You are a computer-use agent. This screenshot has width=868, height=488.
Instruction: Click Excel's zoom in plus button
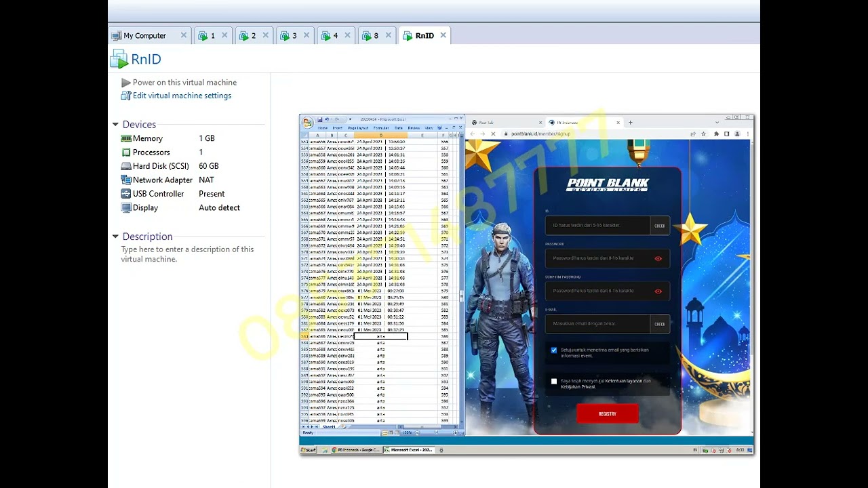point(456,432)
